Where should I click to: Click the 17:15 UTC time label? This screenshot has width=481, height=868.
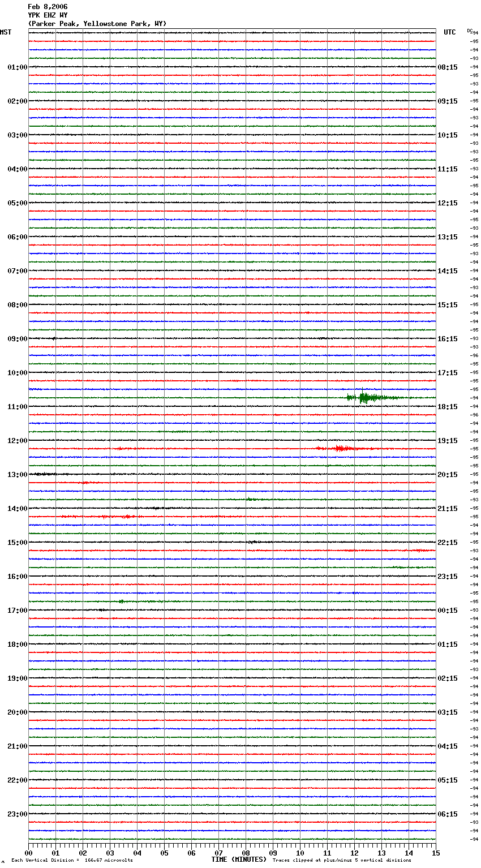[448, 373]
